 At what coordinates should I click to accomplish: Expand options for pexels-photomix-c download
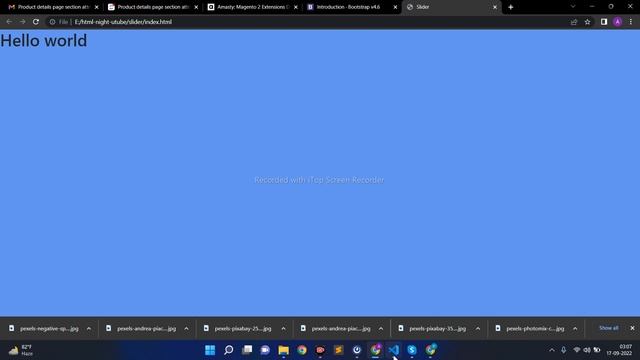pyautogui.click(x=575, y=329)
